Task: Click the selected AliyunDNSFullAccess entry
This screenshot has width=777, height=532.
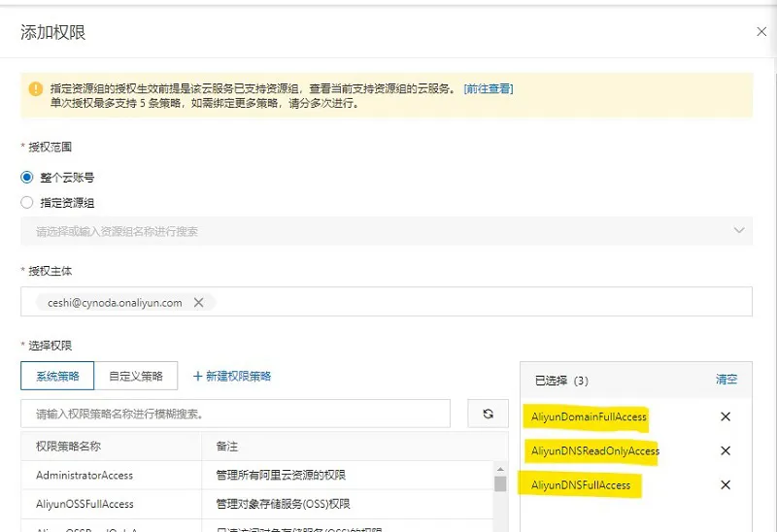Action: click(x=581, y=485)
